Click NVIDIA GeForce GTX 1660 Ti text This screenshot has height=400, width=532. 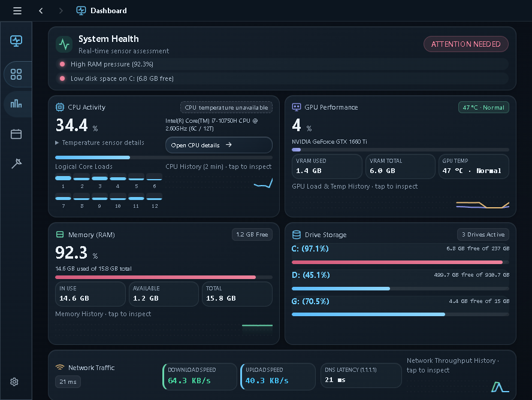(x=330, y=142)
